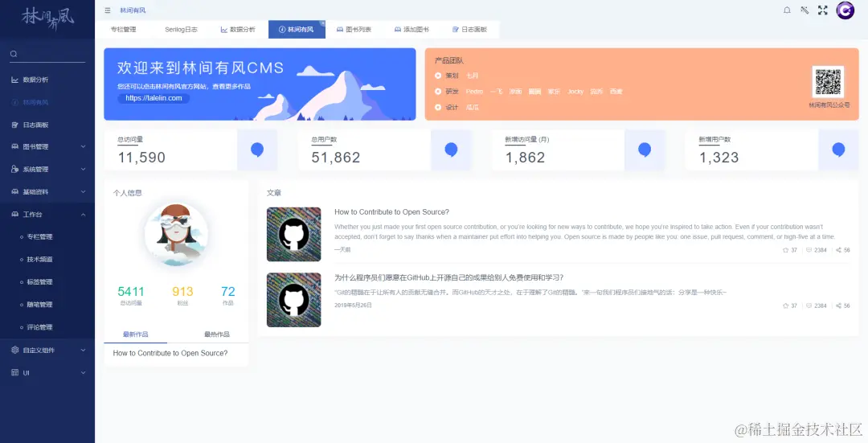
Task: Click the 11,590 total visits value
Action: [x=141, y=158]
